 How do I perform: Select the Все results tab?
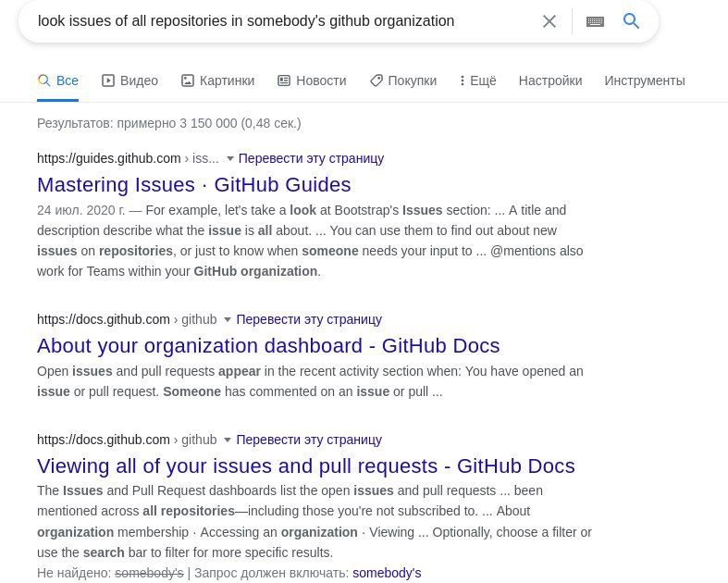pyautogui.click(x=57, y=81)
